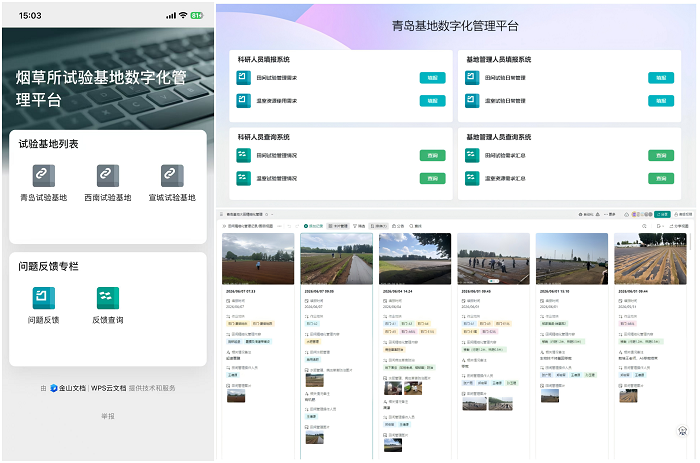Viewport: 700px width, 463px height.
Task: Open the dropdown arrow next to document title
Action: [x=272, y=214]
